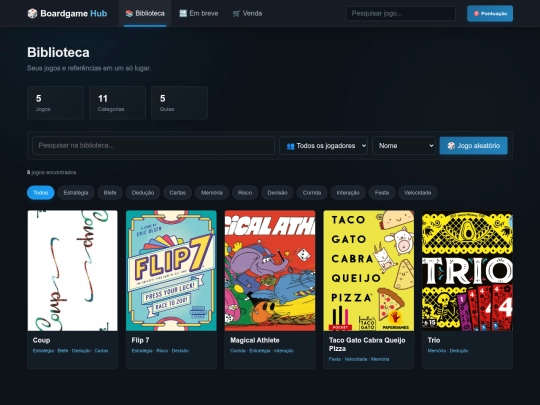
Task: Click the Boardgame Hub title text
Action: [x=74, y=13]
